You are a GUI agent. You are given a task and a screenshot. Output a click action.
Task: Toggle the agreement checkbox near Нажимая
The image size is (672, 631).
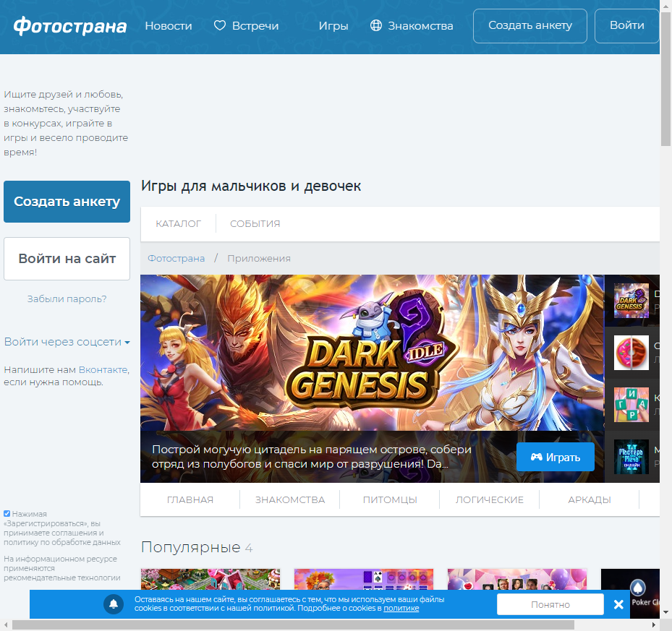7,514
